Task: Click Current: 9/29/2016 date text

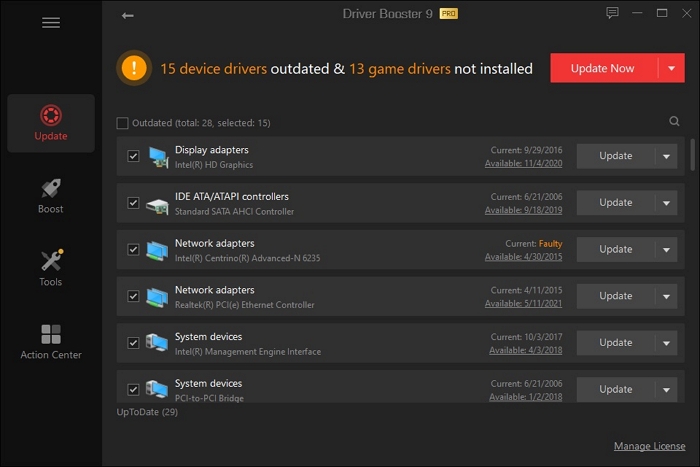Action: pos(527,150)
